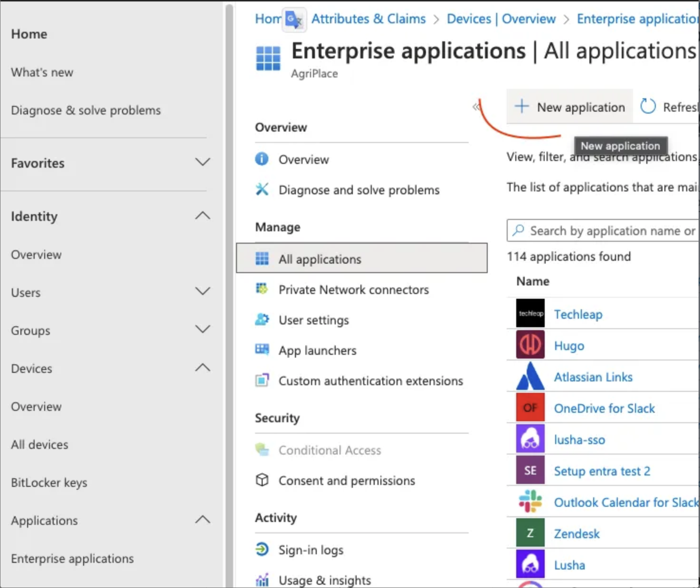Click the Attributes & Claims breadcrumb
The height and width of the screenshot is (588, 700).
(369, 19)
